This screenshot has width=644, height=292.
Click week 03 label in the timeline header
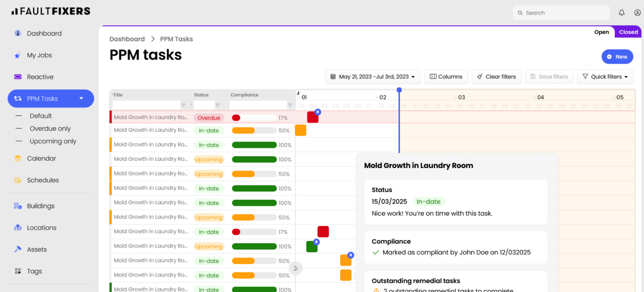coord(461,97)
